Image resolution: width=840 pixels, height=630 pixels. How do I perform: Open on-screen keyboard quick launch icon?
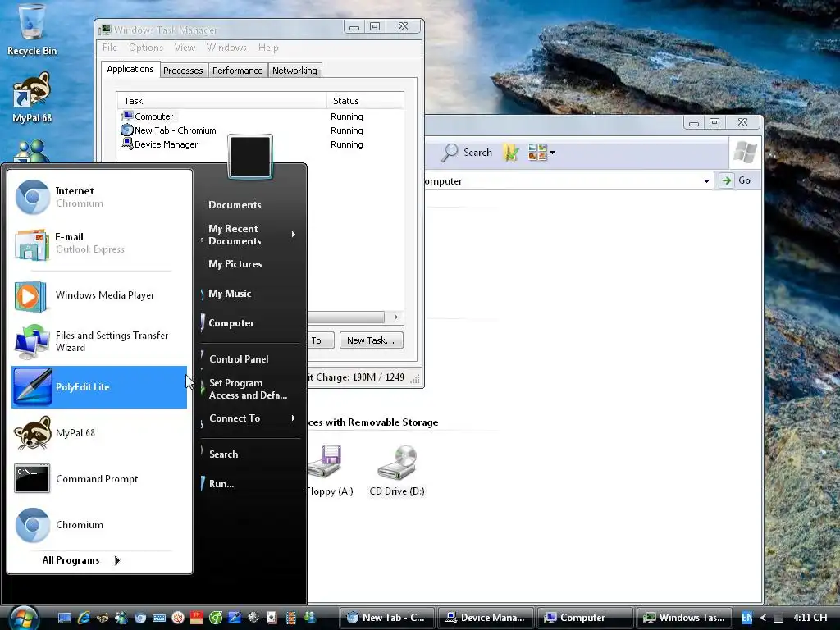pyautogui.click(x=159, y=618)
